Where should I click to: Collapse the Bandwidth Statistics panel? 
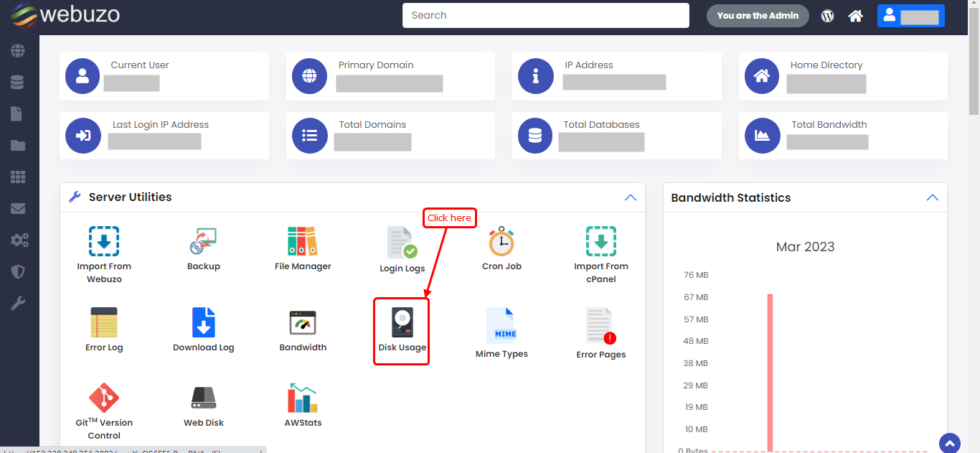coord(932,197)
